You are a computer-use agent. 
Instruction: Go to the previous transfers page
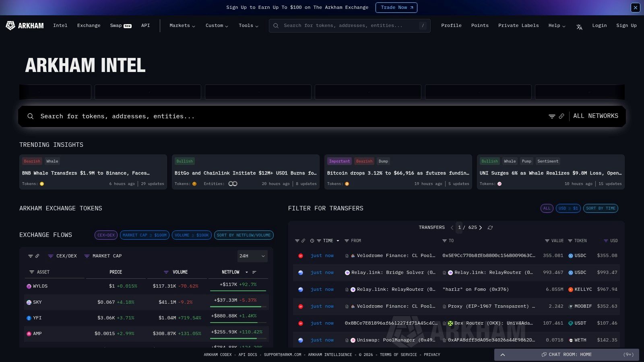[452, 228]
